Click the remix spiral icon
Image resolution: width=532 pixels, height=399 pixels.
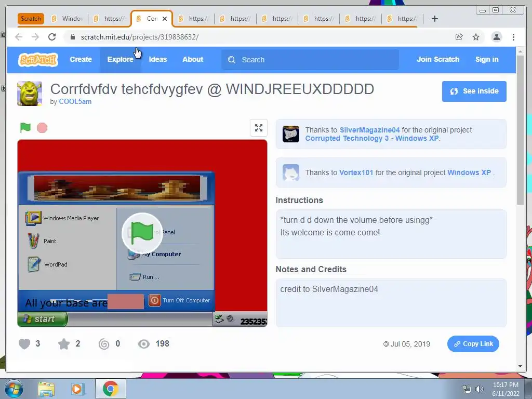104,344
